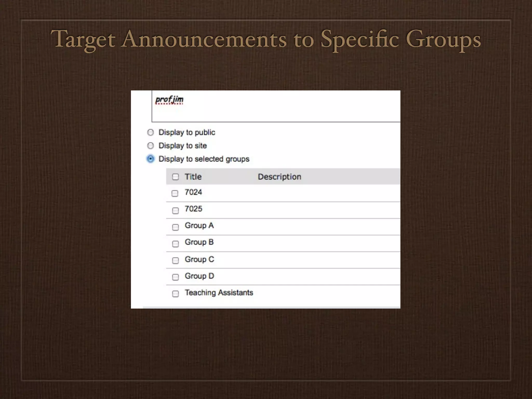Image resolution: width=532 pixels, height=399 pixels.
Task: Click the 7025 row label
Action: (193, 209)
